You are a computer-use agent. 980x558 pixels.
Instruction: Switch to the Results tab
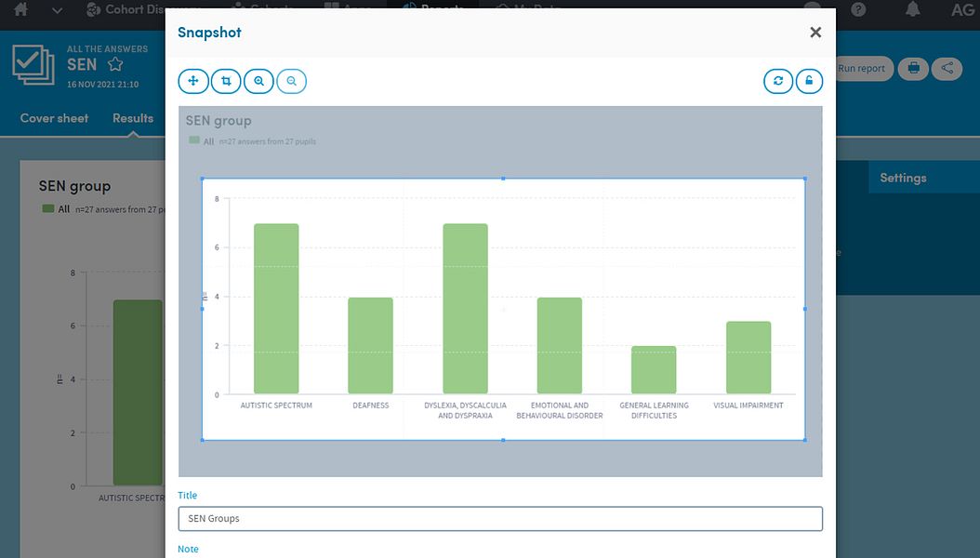pos(133,118)
